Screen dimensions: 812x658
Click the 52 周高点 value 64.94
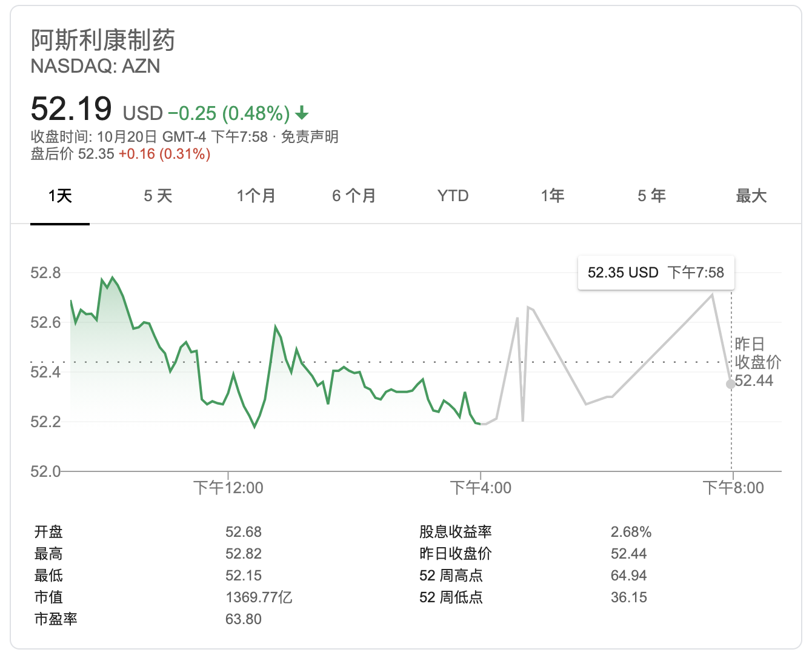629,576
